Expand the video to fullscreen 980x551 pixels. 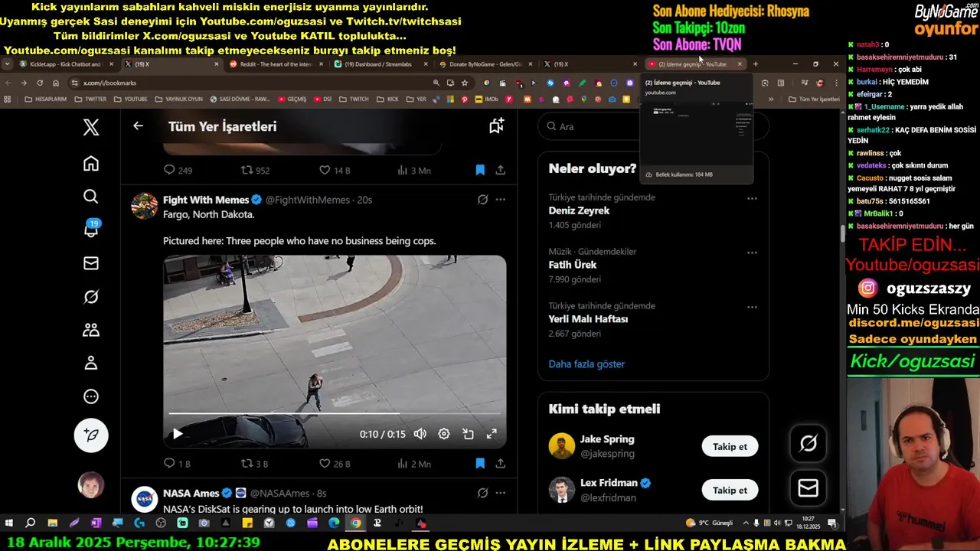click(x=492, y=434)
